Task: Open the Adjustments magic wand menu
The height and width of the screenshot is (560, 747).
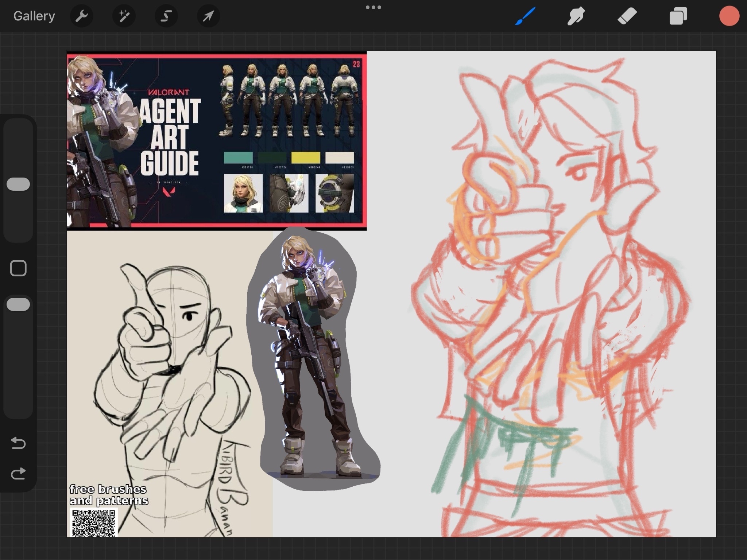Action: point(124,16)
